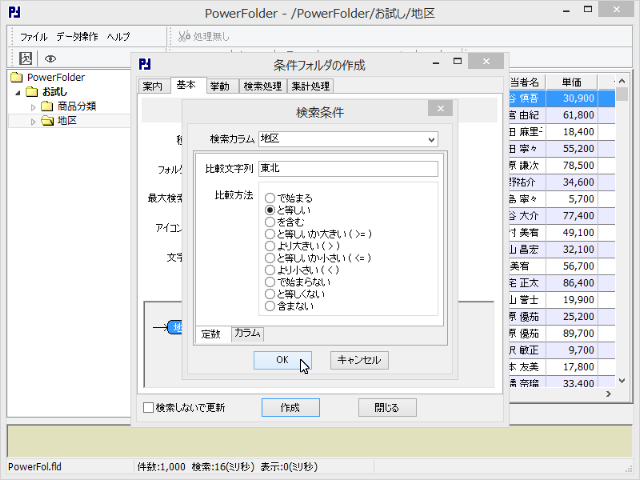Click the 作成 button

pos(290,407)
